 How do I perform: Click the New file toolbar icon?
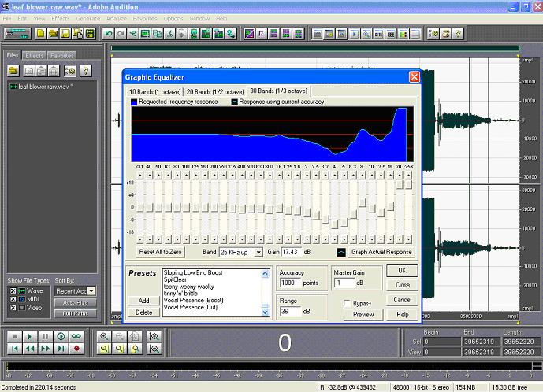tap(40, 34)
